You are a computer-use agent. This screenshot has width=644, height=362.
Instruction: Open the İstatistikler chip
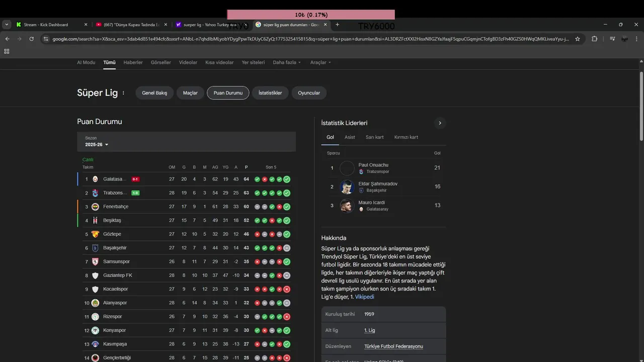[x=270, y=93]
